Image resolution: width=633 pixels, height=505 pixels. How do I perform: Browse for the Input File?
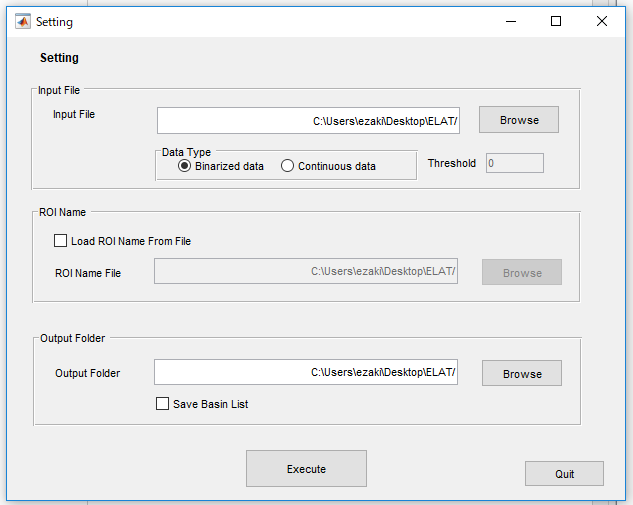click(519, 120)
